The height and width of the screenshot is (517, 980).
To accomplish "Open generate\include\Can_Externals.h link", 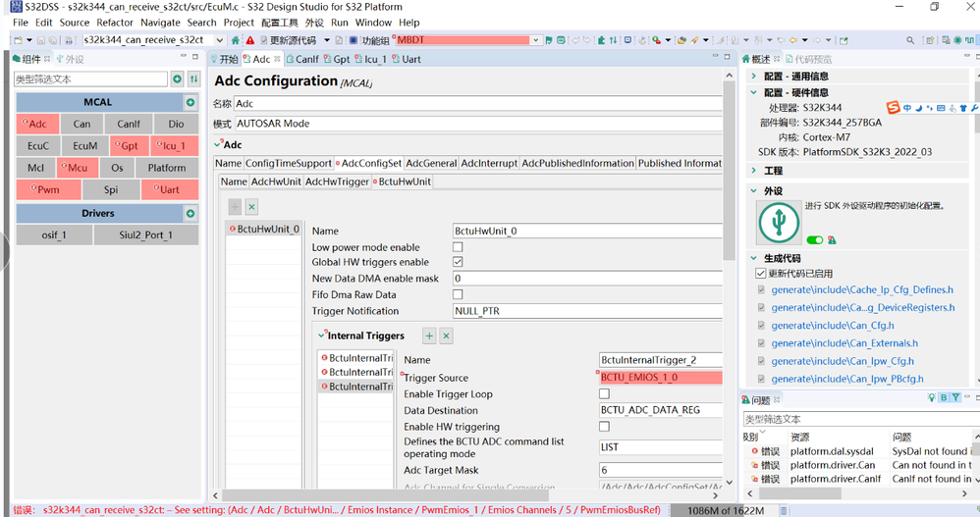I will [844, 343].
